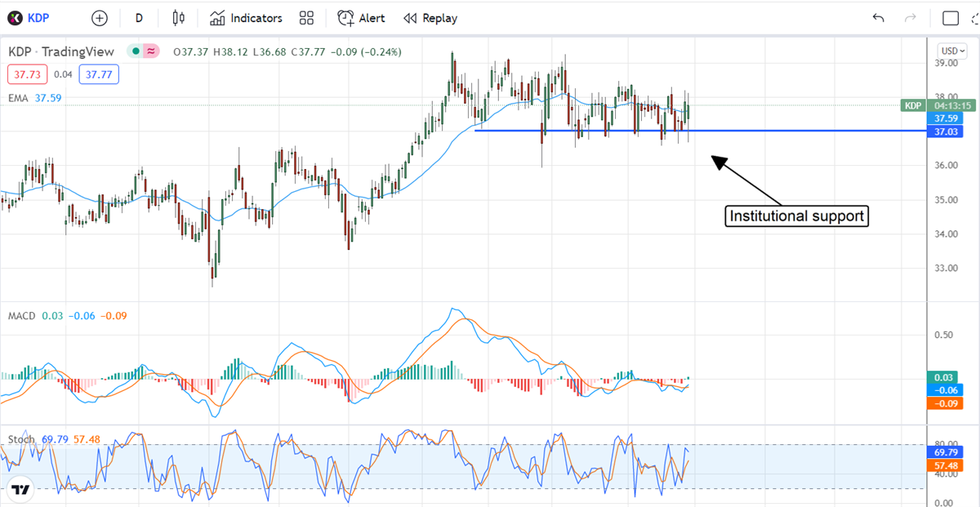Click the KDP ticker logo icon
The height and width of the screenshot is (507, 980).
(x=16, y=18)
